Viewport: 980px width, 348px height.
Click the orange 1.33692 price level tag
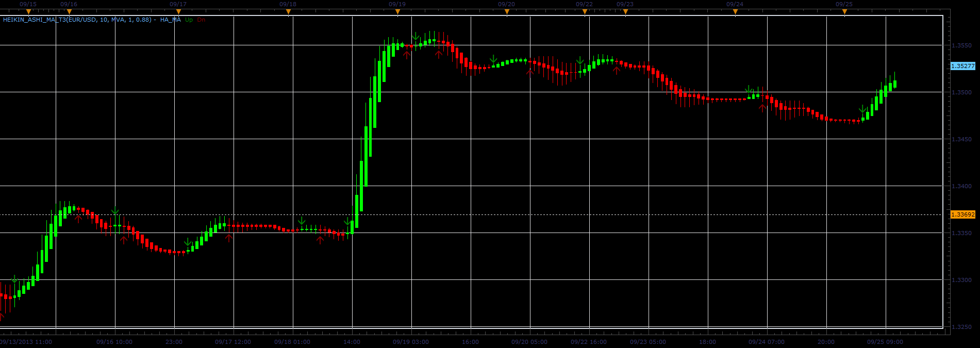click(x=962, y=214)
